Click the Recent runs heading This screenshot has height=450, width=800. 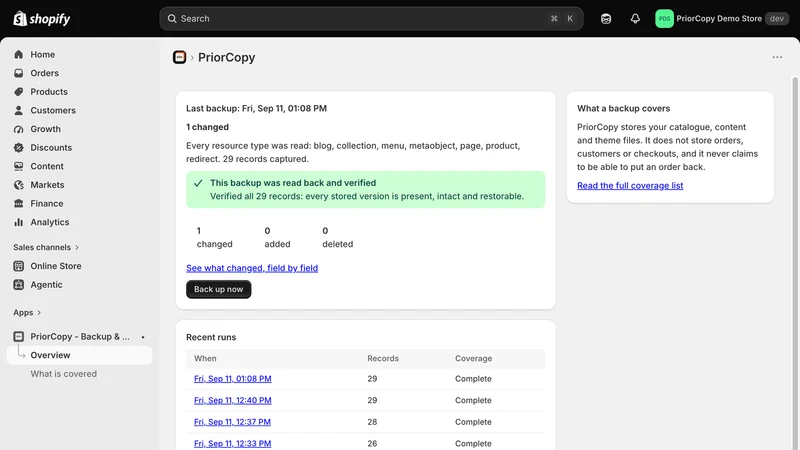(x=211, y=337)
